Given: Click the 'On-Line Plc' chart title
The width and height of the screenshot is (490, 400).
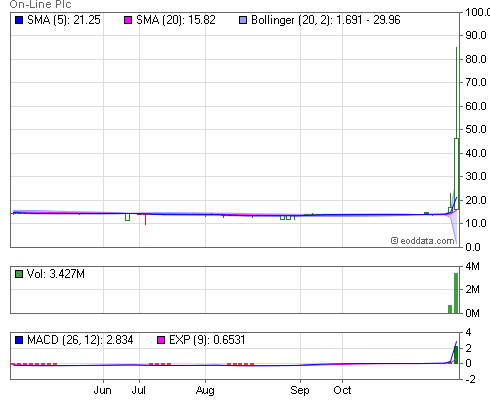Looking at the screenshot, I should click(x=40, y=4).
